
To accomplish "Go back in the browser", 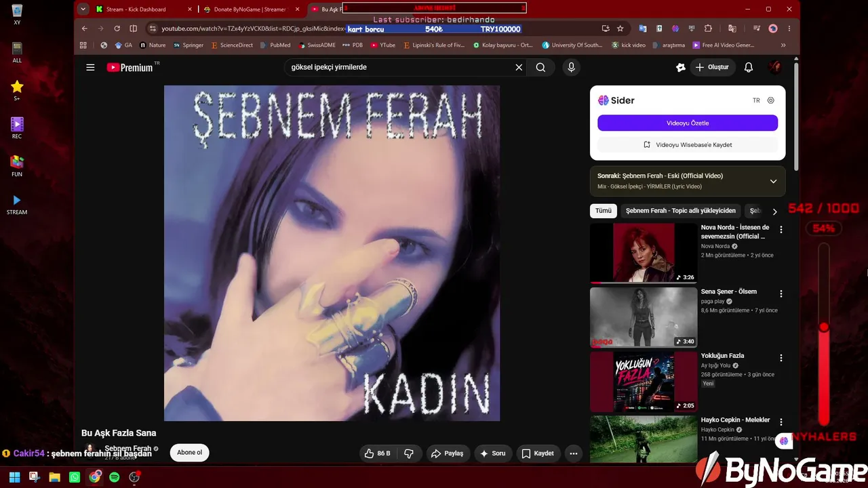I will (84, 28).
